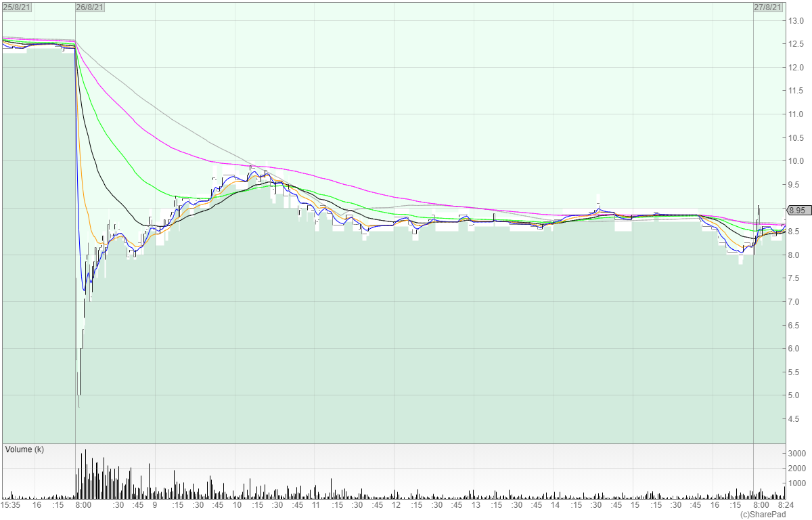Click the 8:24 time axis label
812x520 pixels.
(x=785, y=505)
